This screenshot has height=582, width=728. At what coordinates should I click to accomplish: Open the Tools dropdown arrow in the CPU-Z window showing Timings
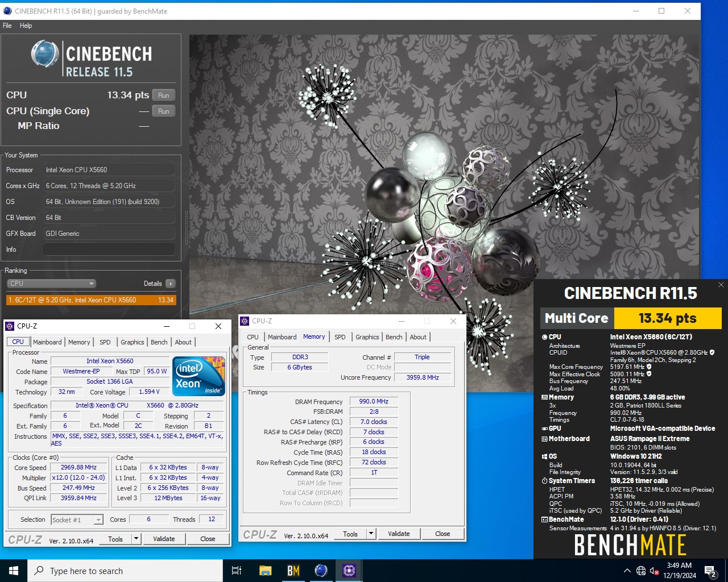[x=371, y=534]
